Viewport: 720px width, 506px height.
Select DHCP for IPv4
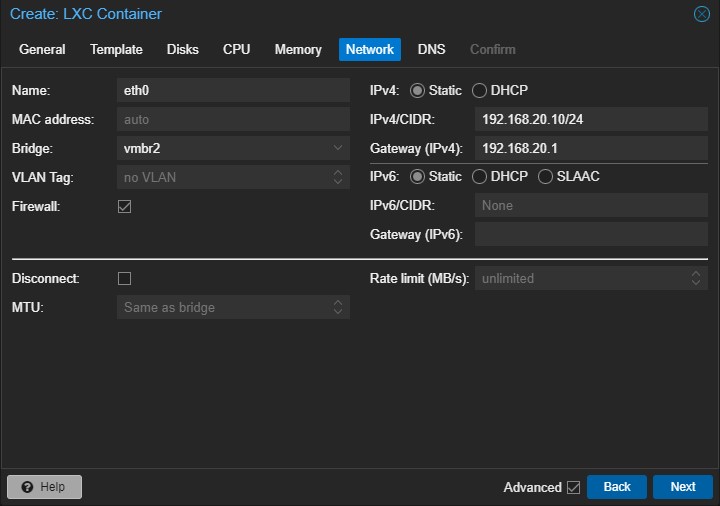tap(480, 90)
